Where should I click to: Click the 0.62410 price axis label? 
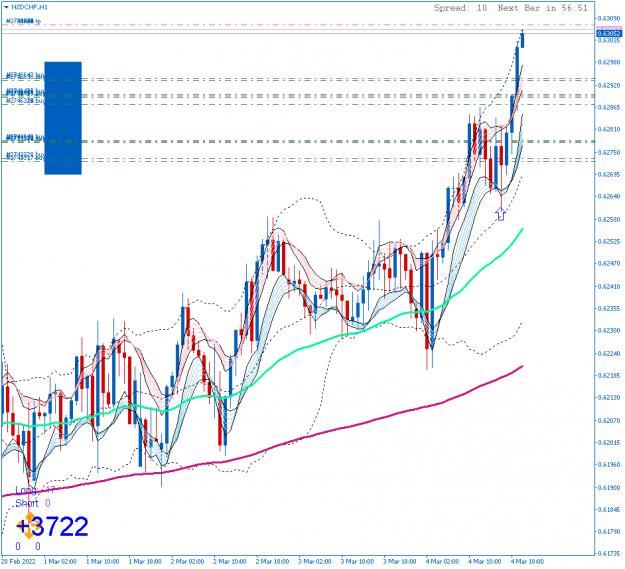[x=609, y=286]
